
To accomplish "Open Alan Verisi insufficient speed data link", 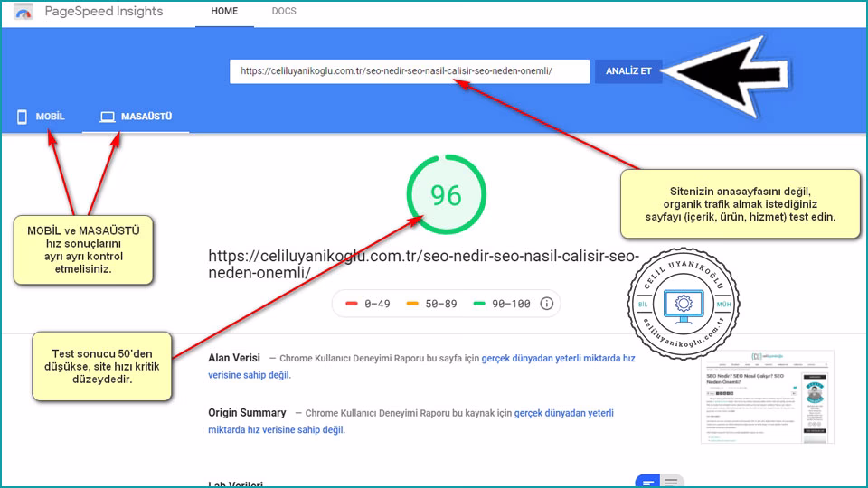I will pos(421,366).
